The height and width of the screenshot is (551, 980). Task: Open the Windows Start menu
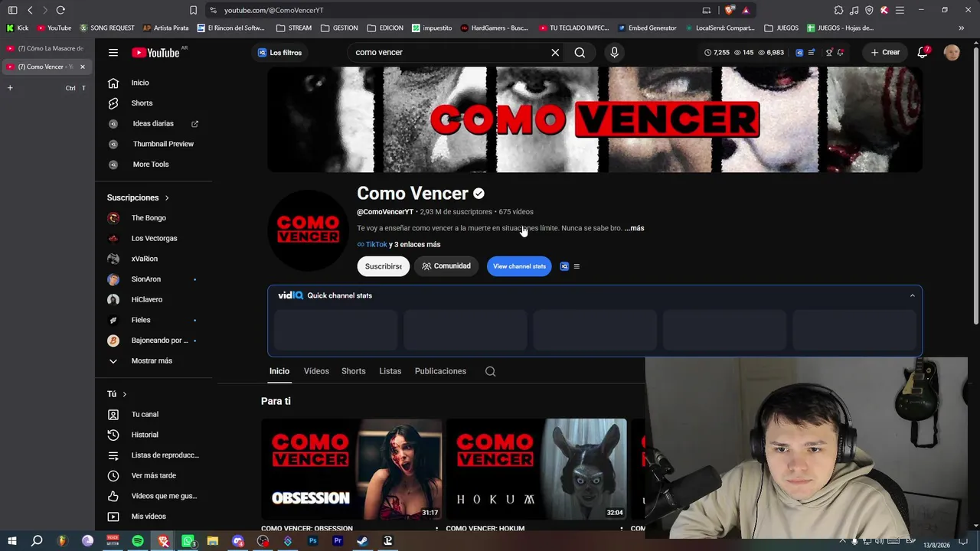11,541
